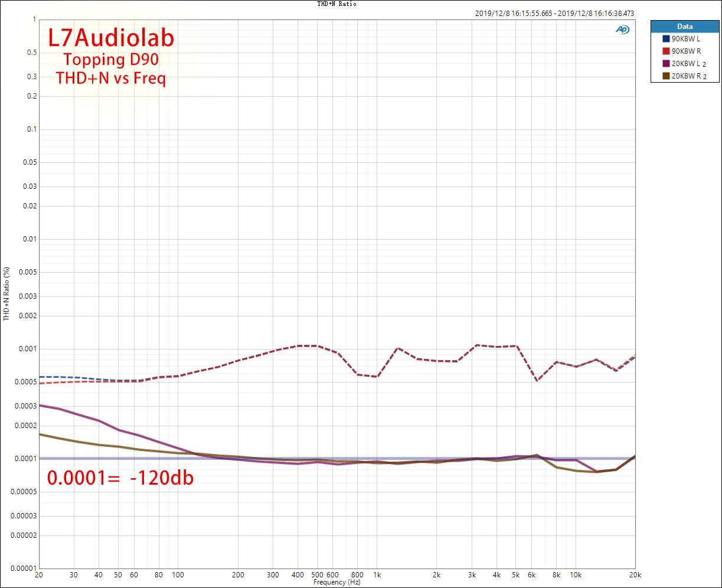Click the red 90KBW R legend swatch

click(666, 51)
